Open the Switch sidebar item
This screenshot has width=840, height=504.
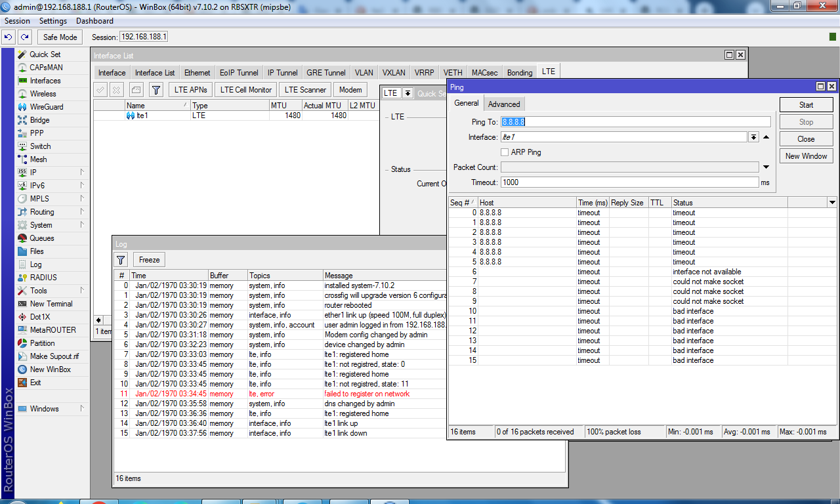40,146
